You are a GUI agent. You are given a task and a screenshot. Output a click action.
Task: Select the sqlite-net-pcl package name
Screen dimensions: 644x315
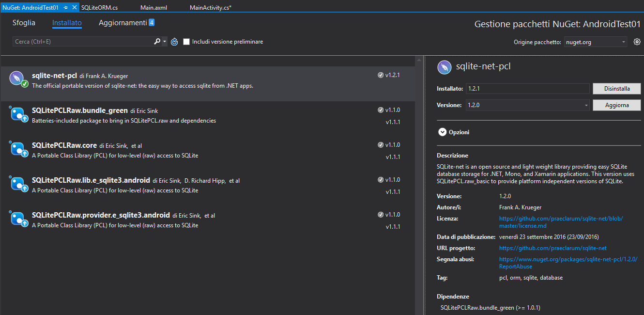click(54, 75)
